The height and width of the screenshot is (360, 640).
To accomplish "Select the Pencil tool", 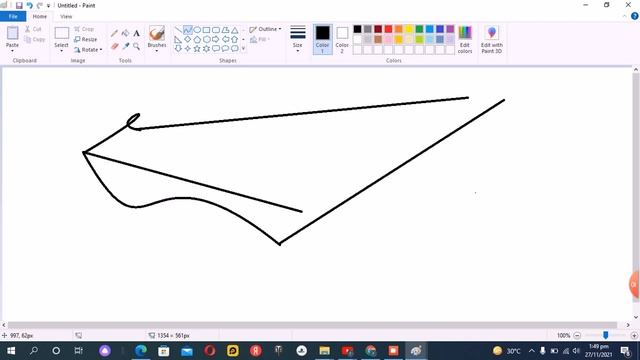I will (114, 33).
